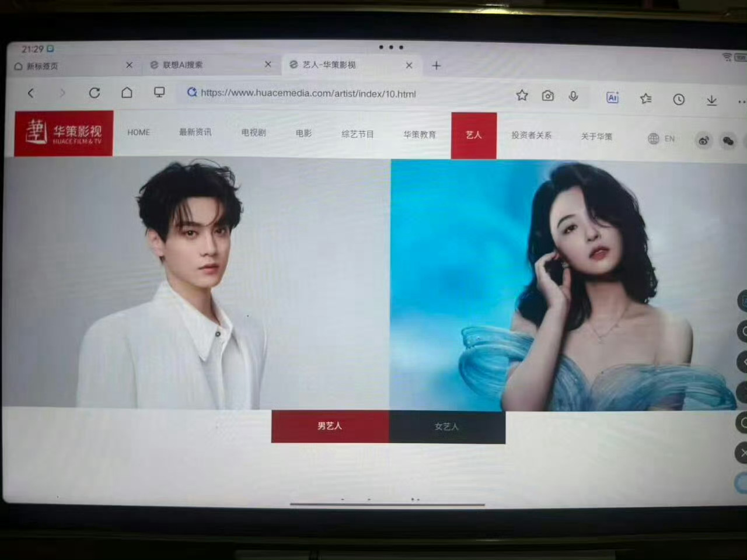Go back with the browser back arrow

point(31,92)
